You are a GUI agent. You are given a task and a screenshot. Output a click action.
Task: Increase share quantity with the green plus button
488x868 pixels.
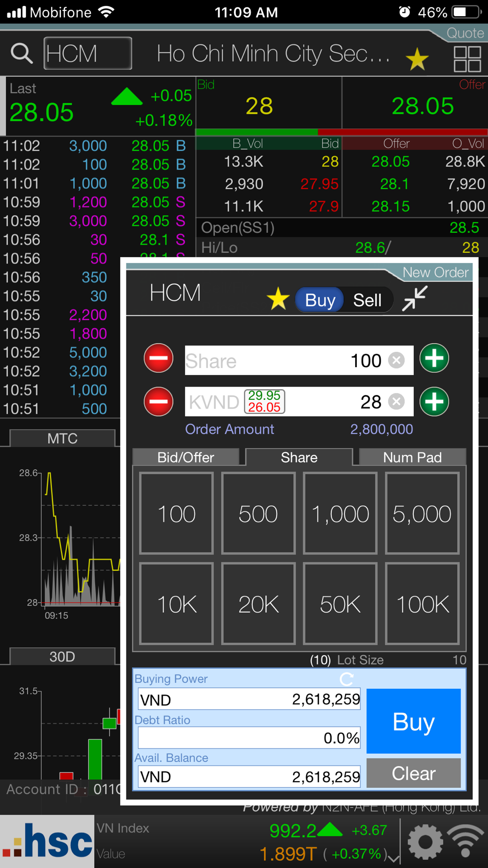434,358
